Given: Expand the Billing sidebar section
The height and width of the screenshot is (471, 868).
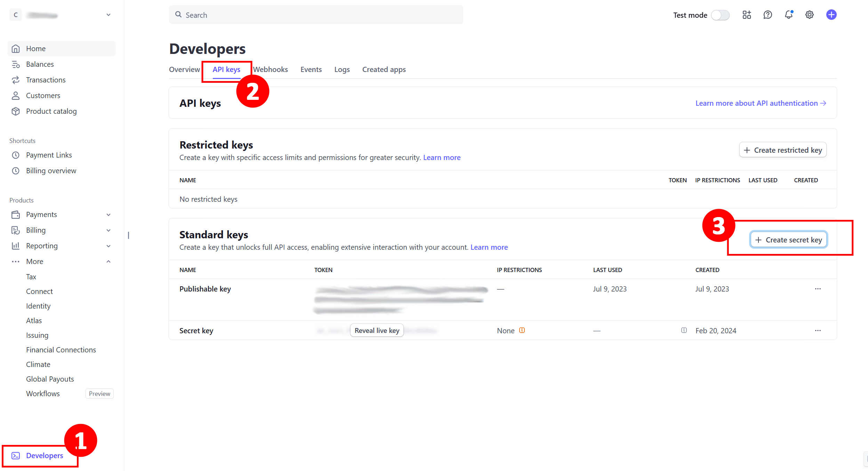Looking at the screenshot, I should [x=108, y=230].
